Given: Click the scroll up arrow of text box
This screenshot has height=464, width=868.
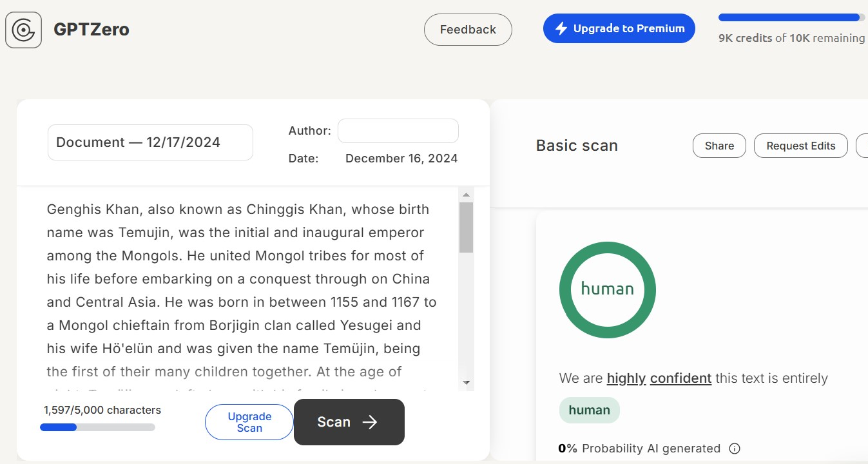Looking at the screenshot, I should point(466,195).
